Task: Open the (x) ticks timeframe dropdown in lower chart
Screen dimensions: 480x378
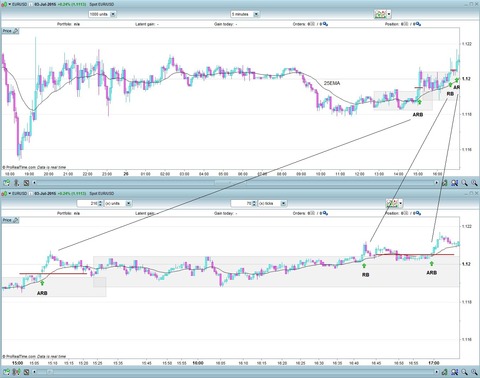Action: [283, 203]
